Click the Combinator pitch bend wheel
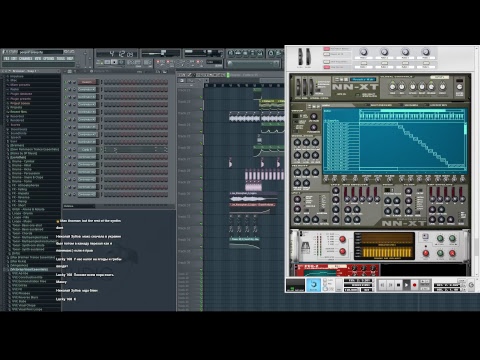 point(300,57)
